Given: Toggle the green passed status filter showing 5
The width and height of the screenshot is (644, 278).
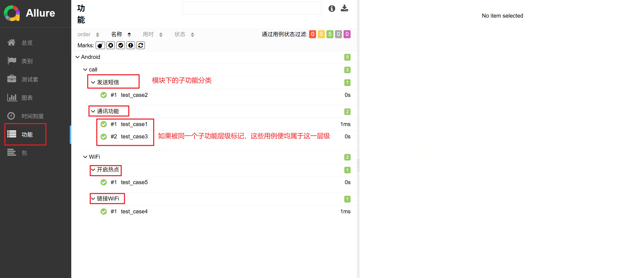Looking at the screenshot, I should click(x=330, y=34).
